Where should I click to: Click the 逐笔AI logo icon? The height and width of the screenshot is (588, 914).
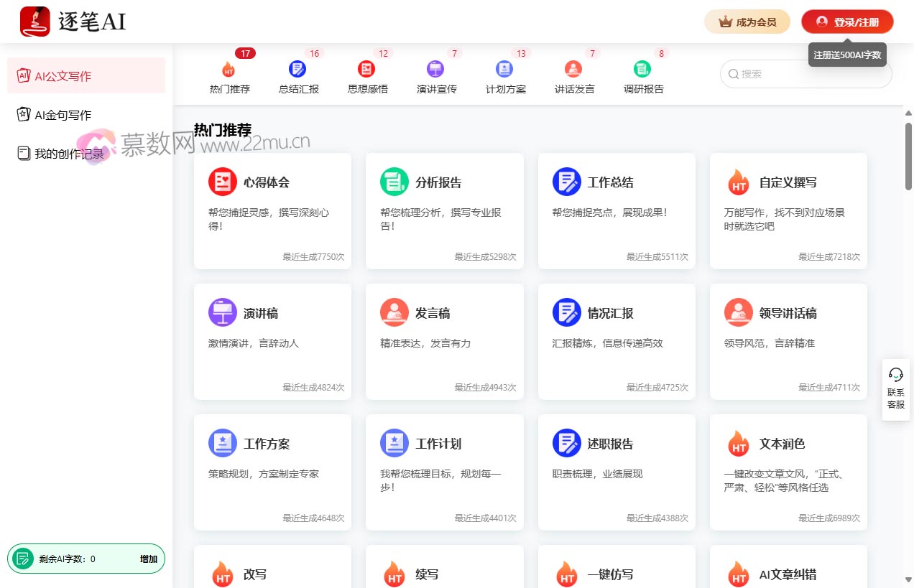(x=34, y=22)
